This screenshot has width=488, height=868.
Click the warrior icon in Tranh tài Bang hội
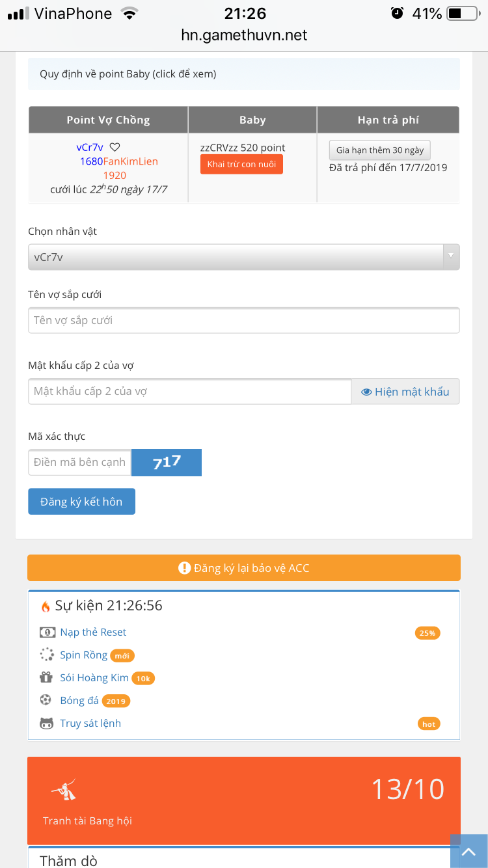pyautogui.click(x=64, y=789)
